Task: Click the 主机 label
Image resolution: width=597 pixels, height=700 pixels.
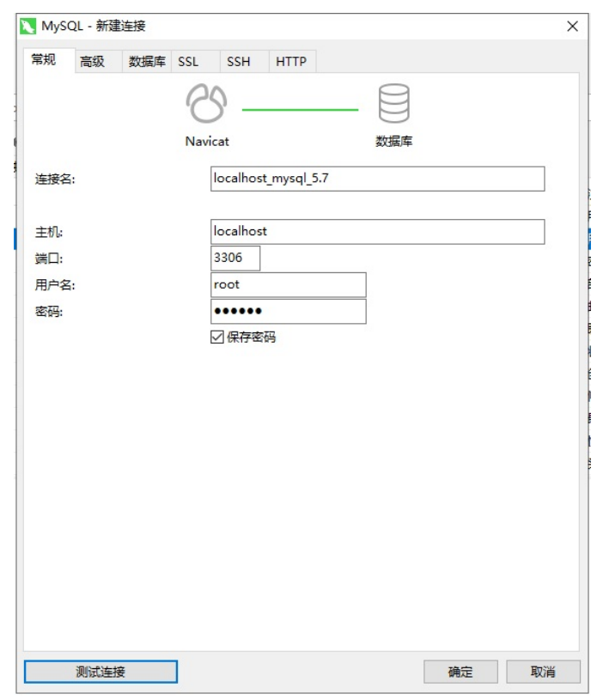Action: click(49, 232)
